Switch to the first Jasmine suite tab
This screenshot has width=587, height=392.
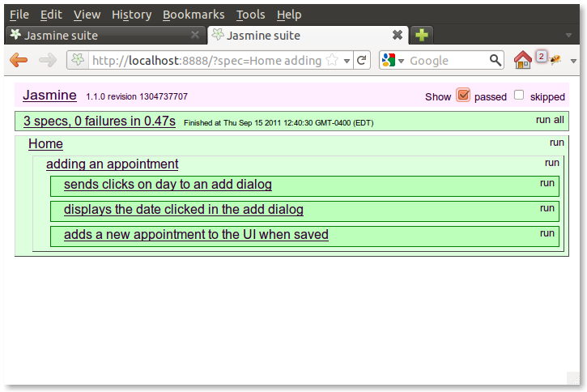tap(104, 35)
